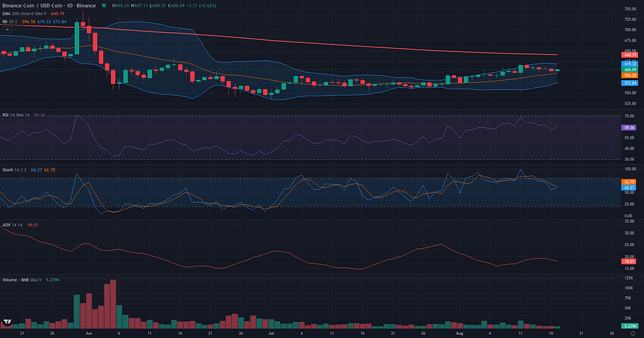This screenshot has width=644, height=338.
Task: Click the 619.32 value in BB legend
Action: pos(43,22)
